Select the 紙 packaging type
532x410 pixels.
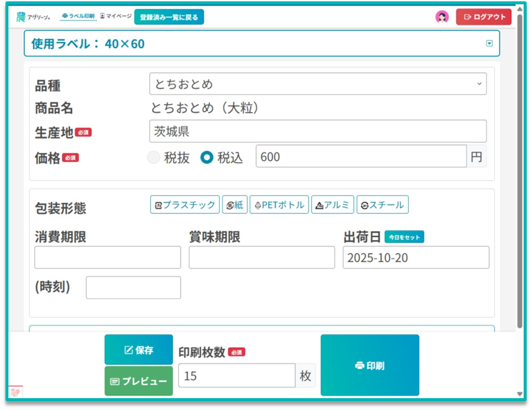pyautogui.click(x=234, y=205)
